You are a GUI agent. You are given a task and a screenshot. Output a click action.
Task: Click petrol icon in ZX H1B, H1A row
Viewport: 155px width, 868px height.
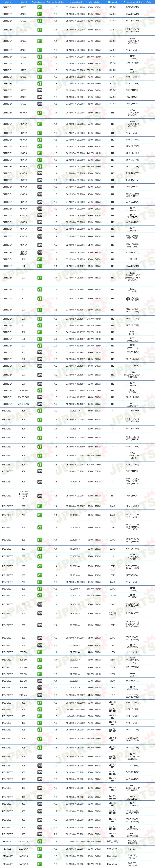(40, 259)
